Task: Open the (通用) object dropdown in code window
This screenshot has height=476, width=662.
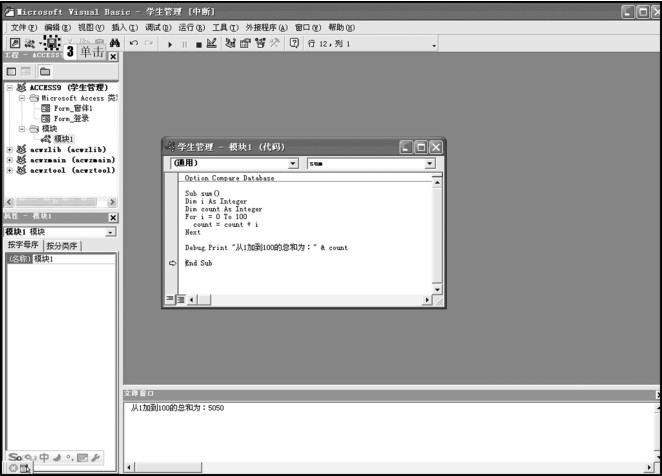Action: 293,163
